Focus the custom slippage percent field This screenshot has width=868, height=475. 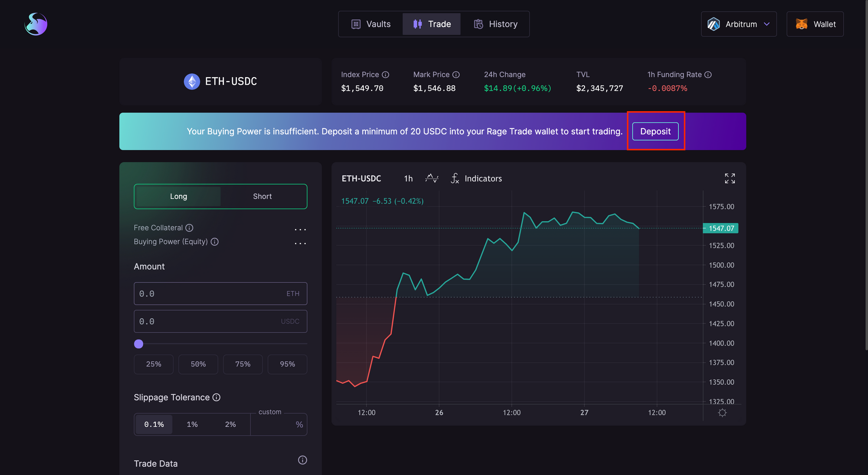pyautogui.click(x=279, y=424)
